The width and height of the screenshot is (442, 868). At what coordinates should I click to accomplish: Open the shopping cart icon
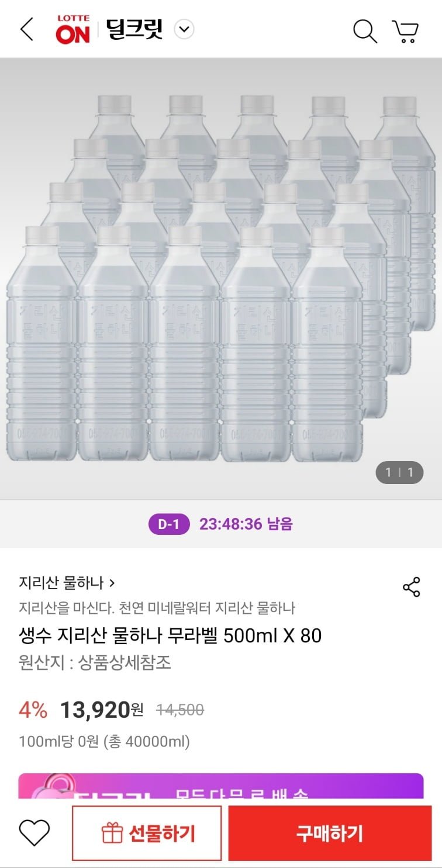[x=405, y=31]
